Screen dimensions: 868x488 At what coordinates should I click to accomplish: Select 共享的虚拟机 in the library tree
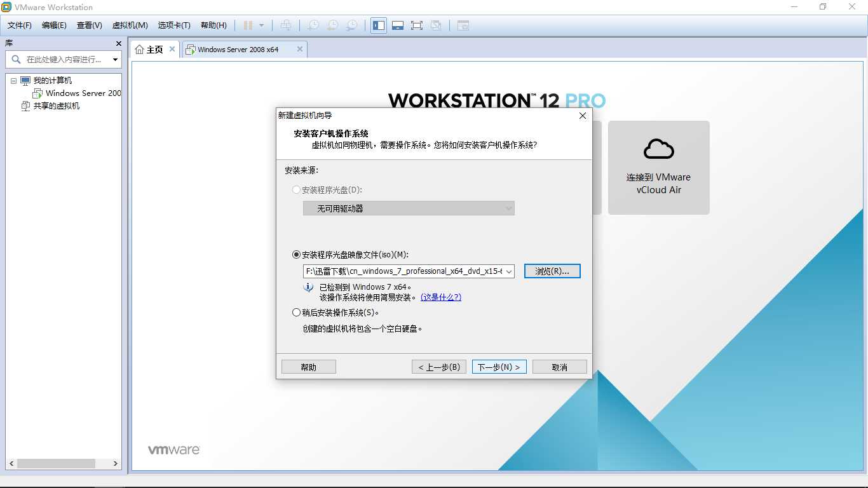click(x=56, y=106)
